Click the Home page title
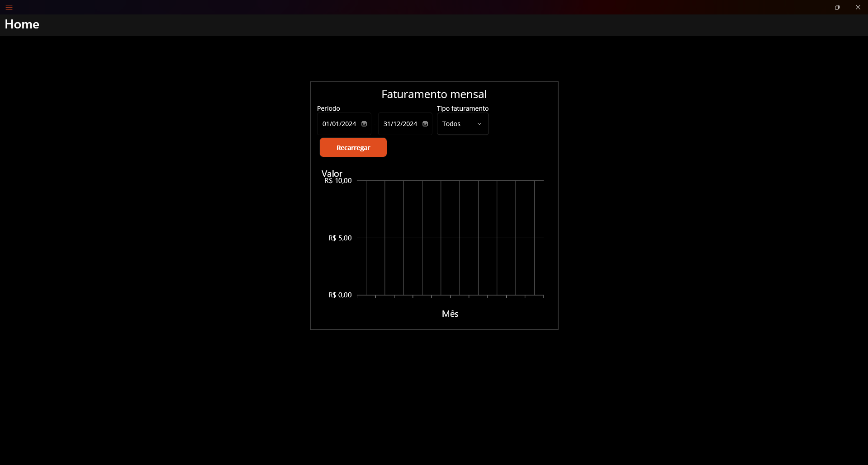Viewport: 868px width, 465px height. coord(22,24)
